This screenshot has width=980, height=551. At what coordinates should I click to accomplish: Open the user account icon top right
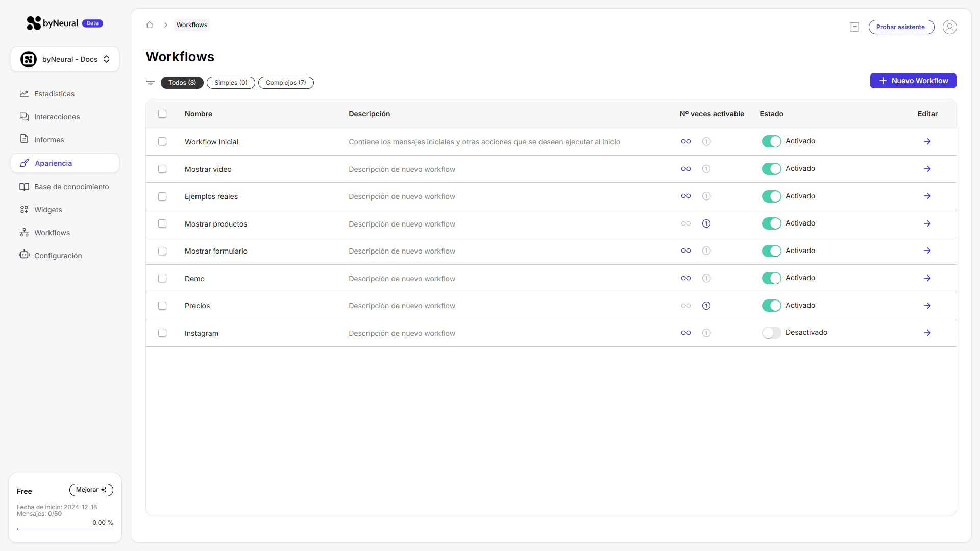(x=949, y=27)
